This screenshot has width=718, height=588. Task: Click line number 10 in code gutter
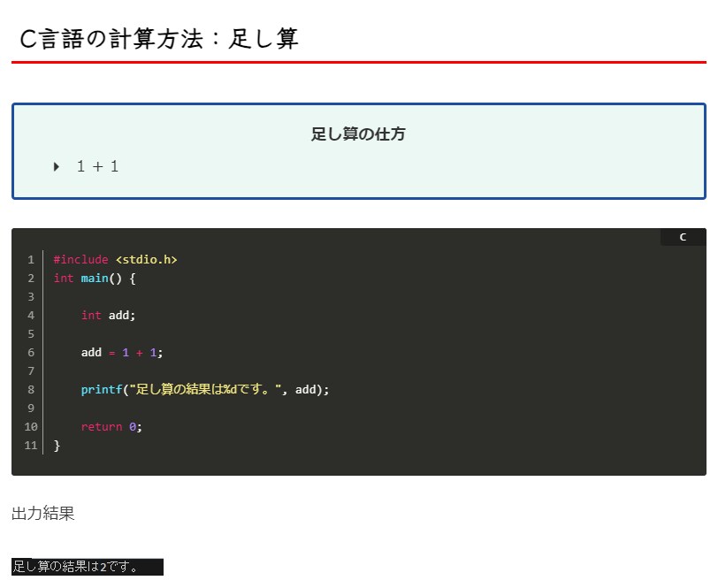[31, 426]
